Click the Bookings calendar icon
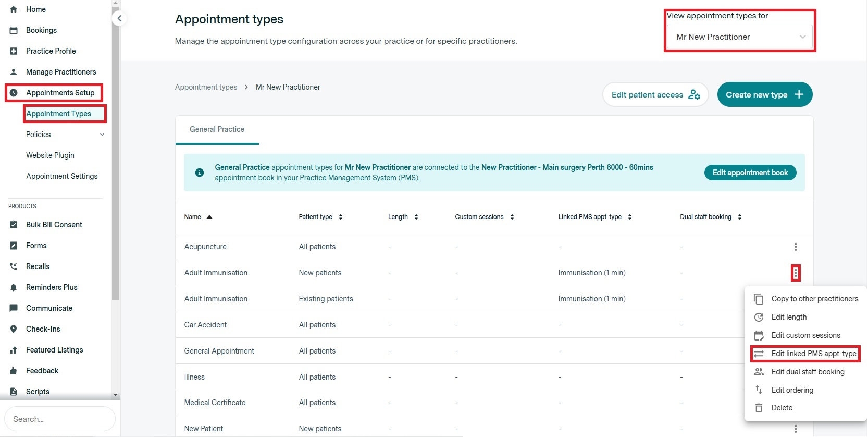Image resolution: width=868 pixels, height=437 pixels. pos(14,30)
